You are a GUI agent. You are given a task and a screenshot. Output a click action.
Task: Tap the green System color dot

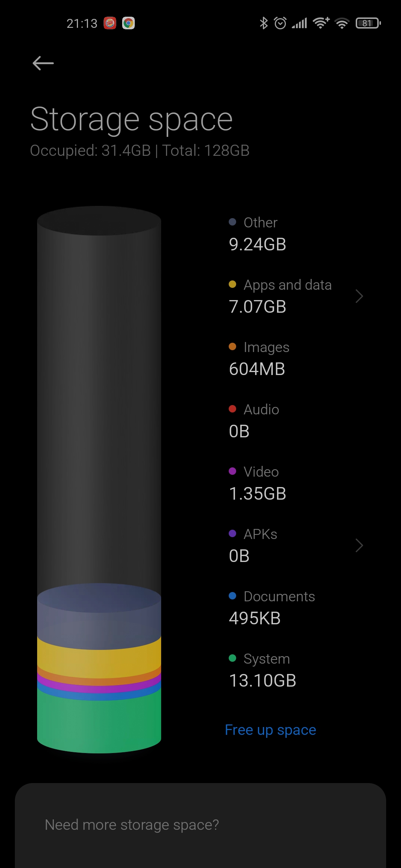232,658
